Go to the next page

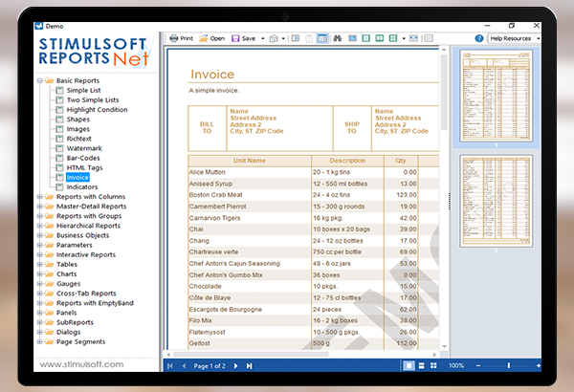[235, 365]
